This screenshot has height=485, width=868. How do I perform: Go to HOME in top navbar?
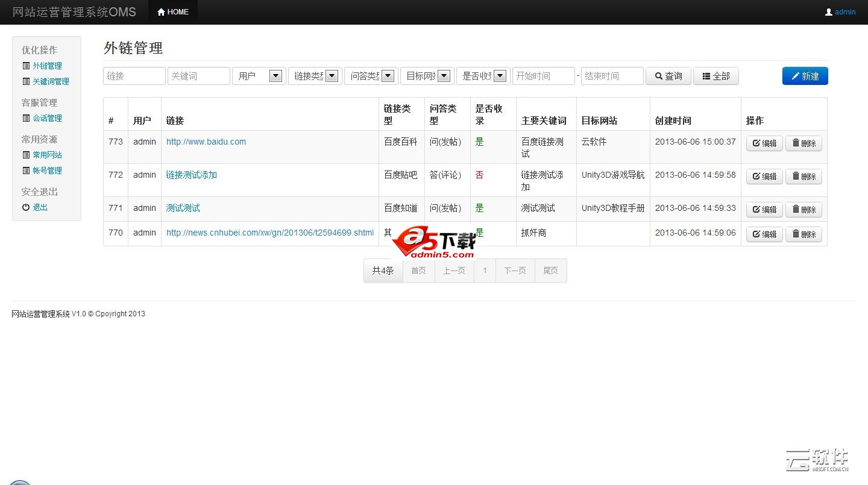point(173,12)
